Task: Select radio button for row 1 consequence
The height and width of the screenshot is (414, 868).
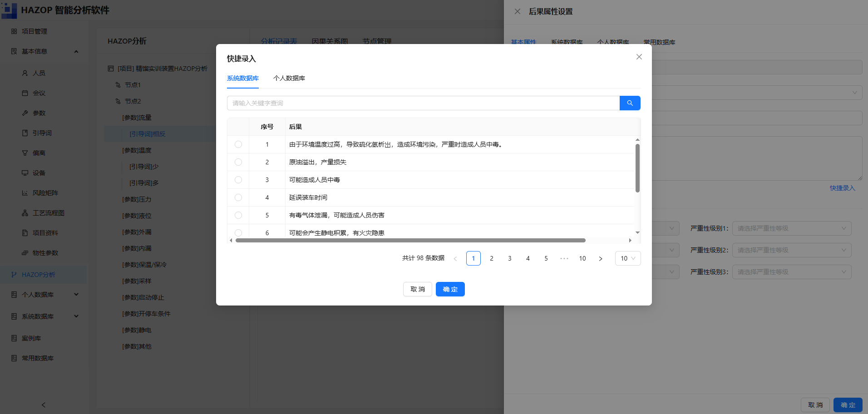Action: click(238, 144)
